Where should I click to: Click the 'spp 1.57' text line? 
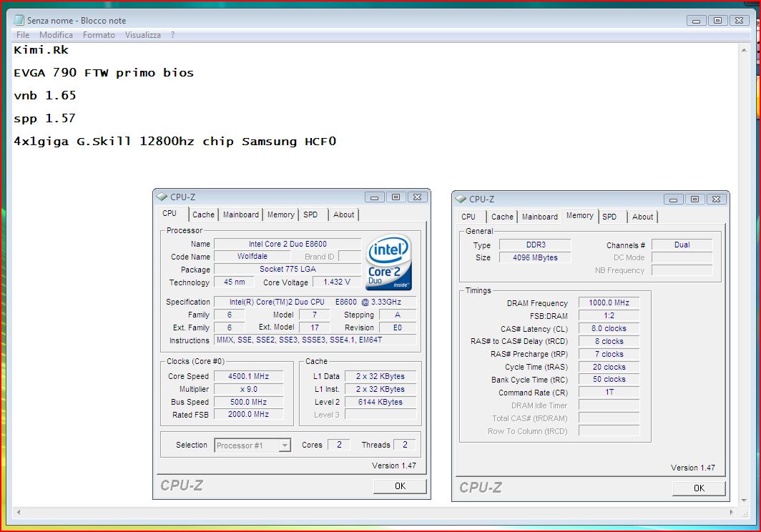coord(44,119)
